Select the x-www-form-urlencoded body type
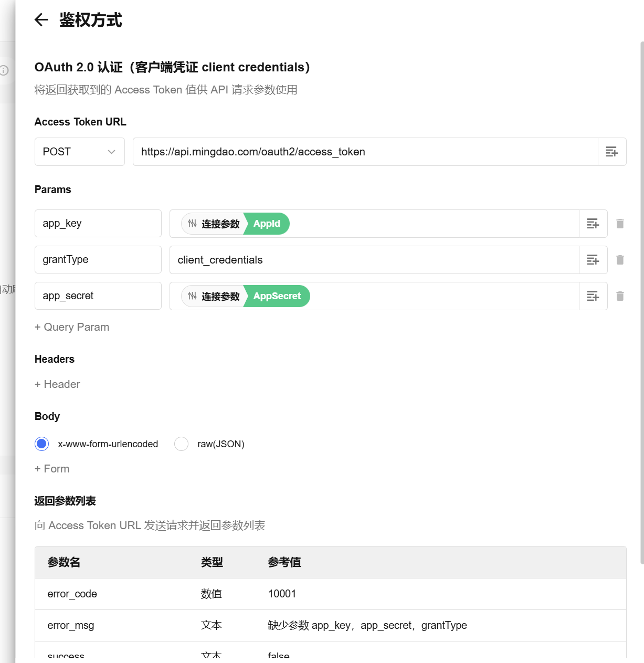The width and height of the screenshot is (644, 663). 41,444
